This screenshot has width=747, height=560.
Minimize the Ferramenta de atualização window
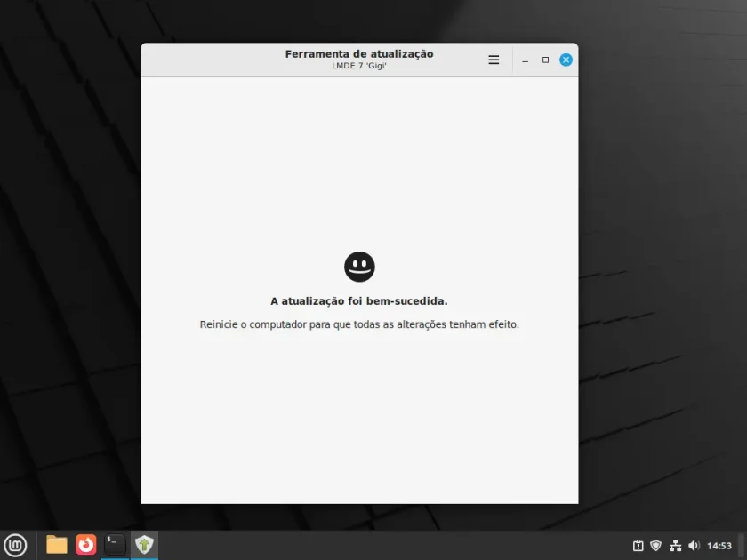pyautogui.click(x=525, y=60)
